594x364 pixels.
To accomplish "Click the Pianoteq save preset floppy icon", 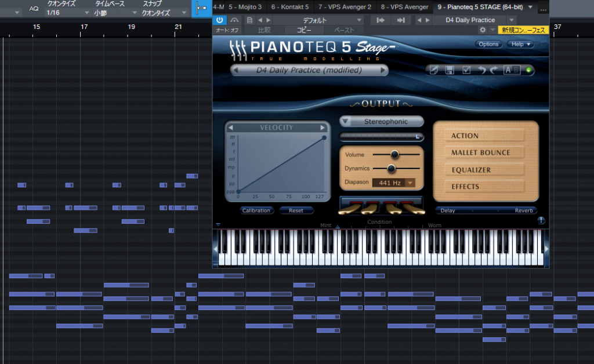I will tap(450, 70).
